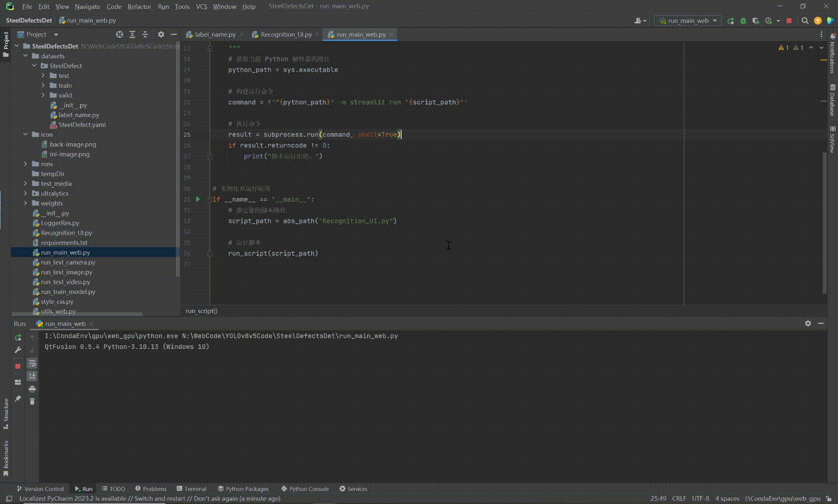Viewport: 838px width, 504px height.
Task: Start debugging with the bug icon
Action: coord(743,21)
